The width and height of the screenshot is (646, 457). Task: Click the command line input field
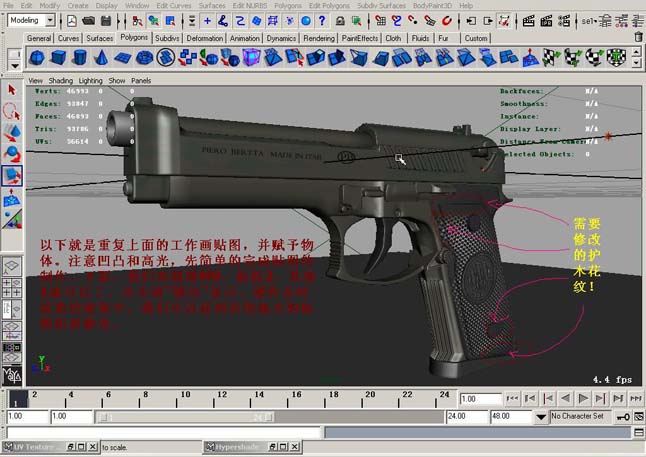[x=163, y=432]
